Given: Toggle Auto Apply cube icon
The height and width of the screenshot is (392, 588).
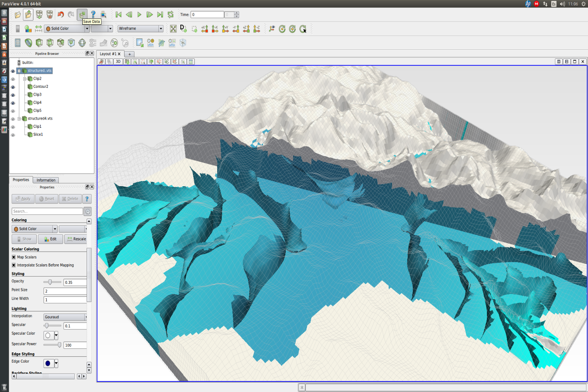Looking at the screenshot, I should point(82,15).
